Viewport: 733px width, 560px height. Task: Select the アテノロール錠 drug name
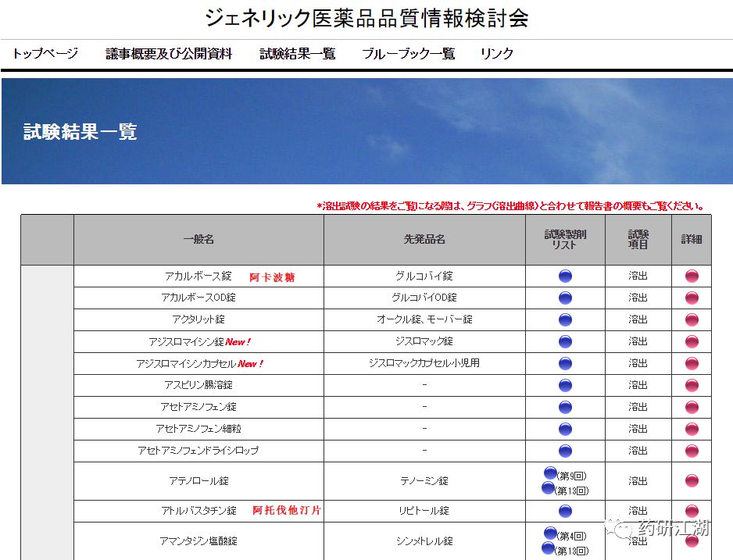[198, 481]
